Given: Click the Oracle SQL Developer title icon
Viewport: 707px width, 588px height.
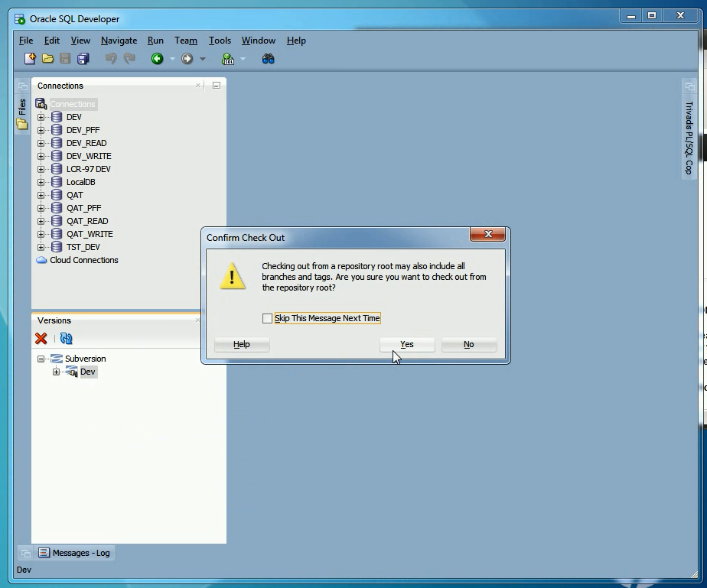Looking at the screenshot, I should click(20, 19).
